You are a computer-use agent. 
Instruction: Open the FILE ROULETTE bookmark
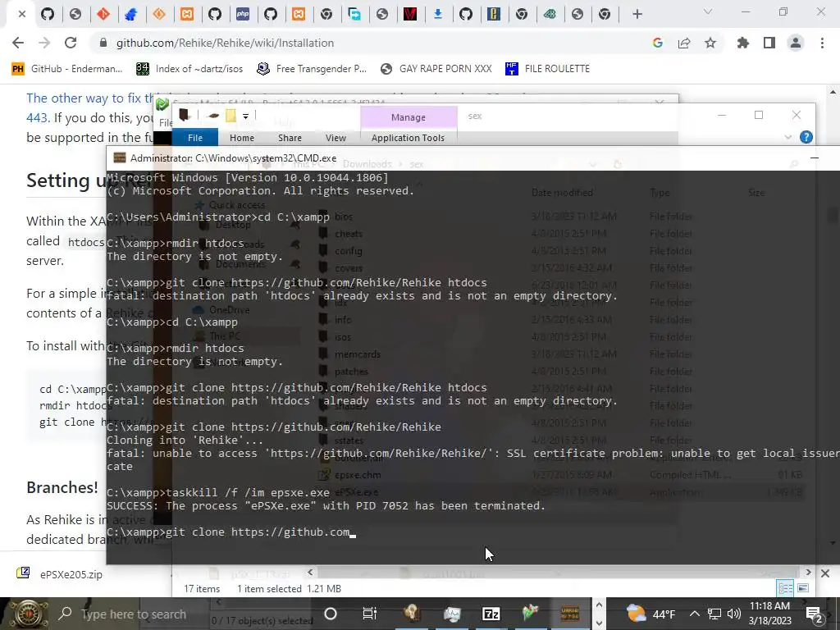click(547, 69)
